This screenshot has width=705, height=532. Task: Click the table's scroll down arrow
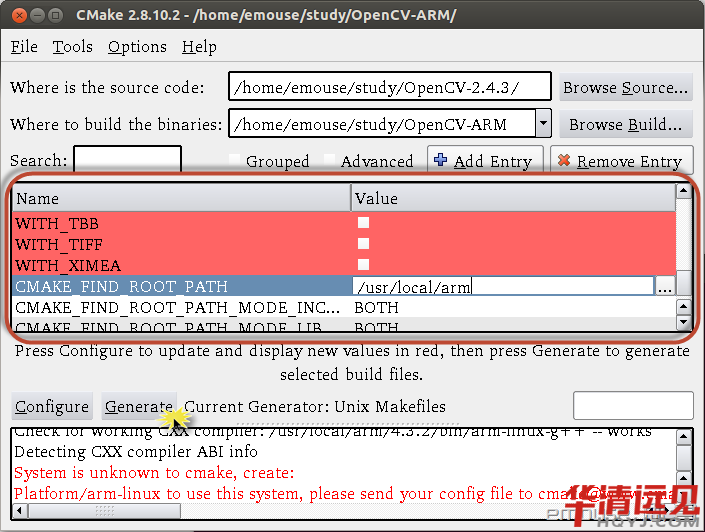[x=684, y=322]
